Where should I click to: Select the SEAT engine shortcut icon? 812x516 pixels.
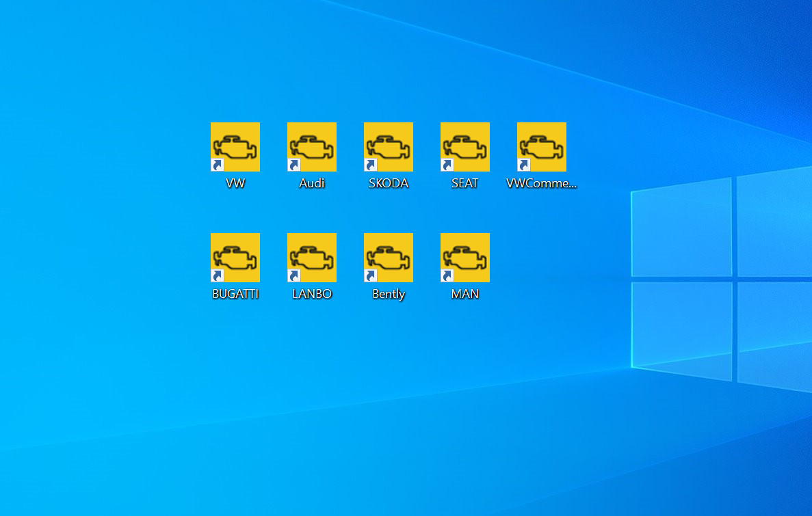coord(465,147)
